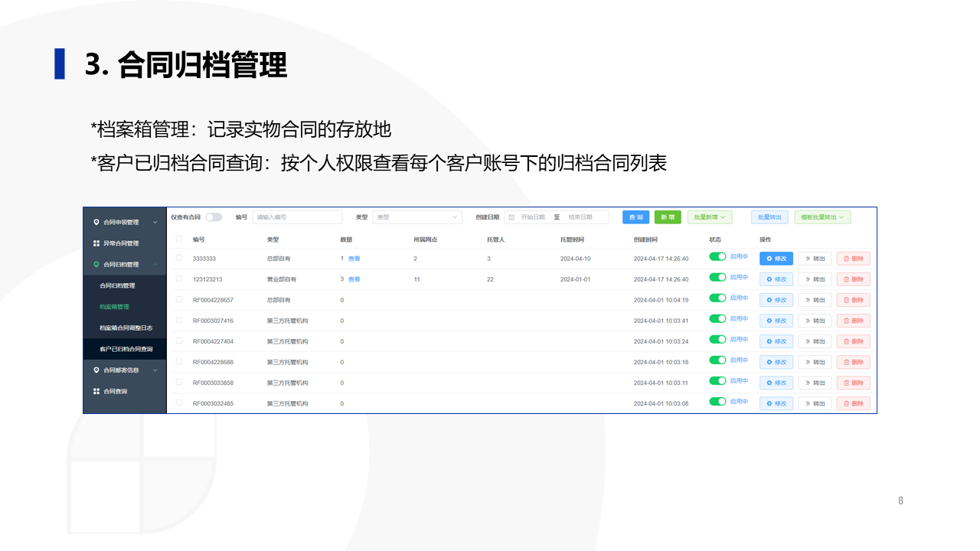Tick the select-all checkbox in table header
980x551 pixels.
pos(179,239)
